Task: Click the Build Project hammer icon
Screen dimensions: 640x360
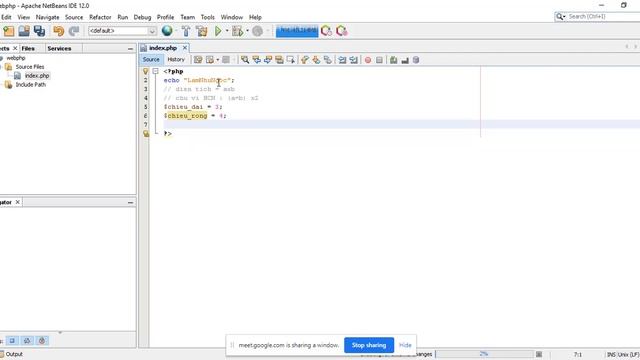Action: 186,31
